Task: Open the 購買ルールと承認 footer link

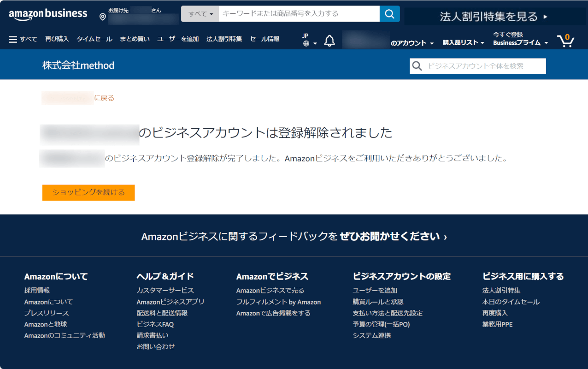Action: [x=378, y=302]
